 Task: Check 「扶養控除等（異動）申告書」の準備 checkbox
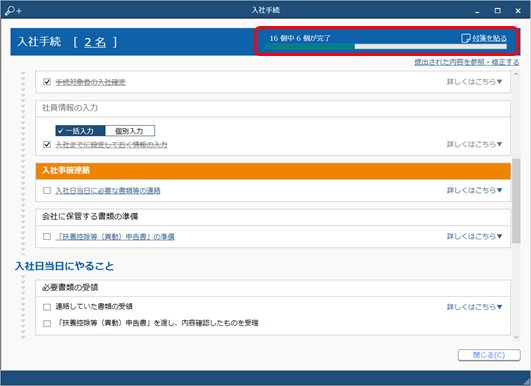click(x=47, y=236)
